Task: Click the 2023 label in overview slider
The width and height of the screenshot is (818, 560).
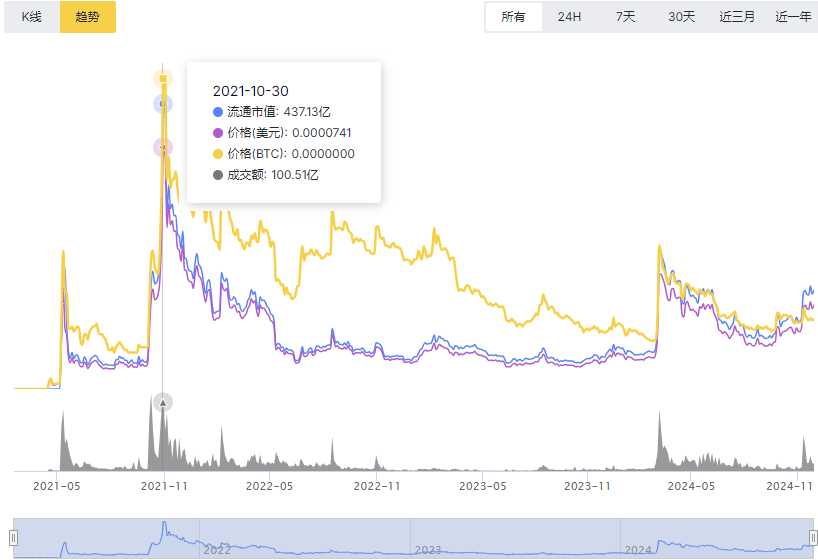Action: pyautogui.click(x=428, y=550)
